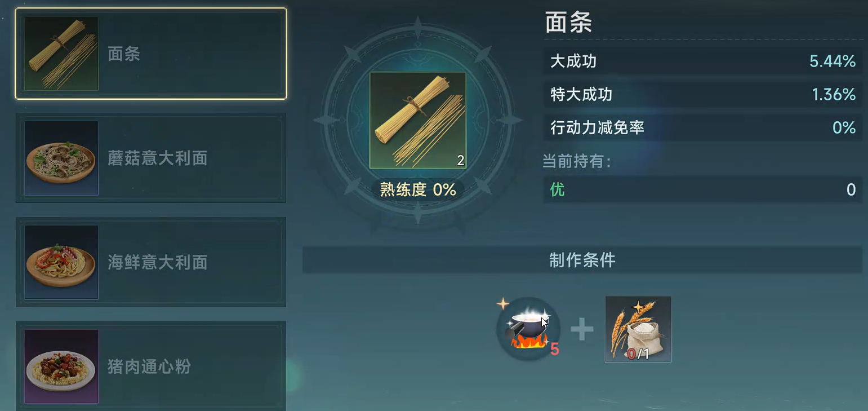Viewport: 868px width, 411px height.
Task: Click the 大成功 5.44% stat row
Action: [x=703, y=61]
